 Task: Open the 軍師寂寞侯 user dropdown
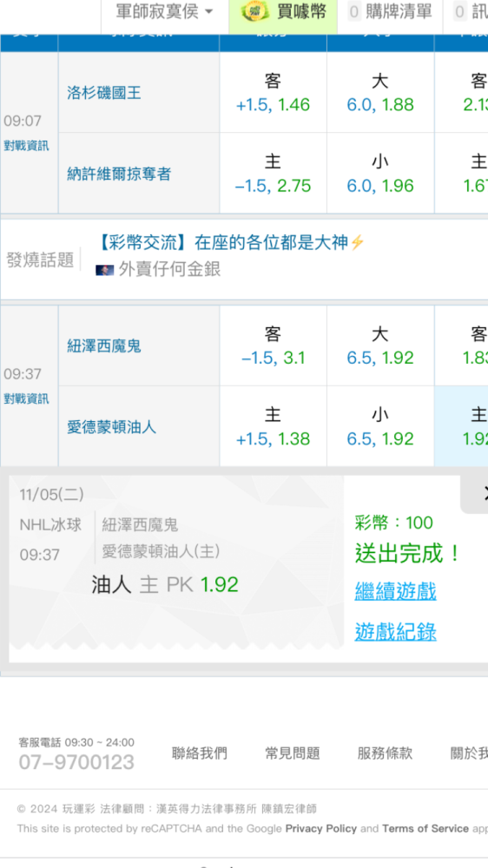click(x=164, y=11)
